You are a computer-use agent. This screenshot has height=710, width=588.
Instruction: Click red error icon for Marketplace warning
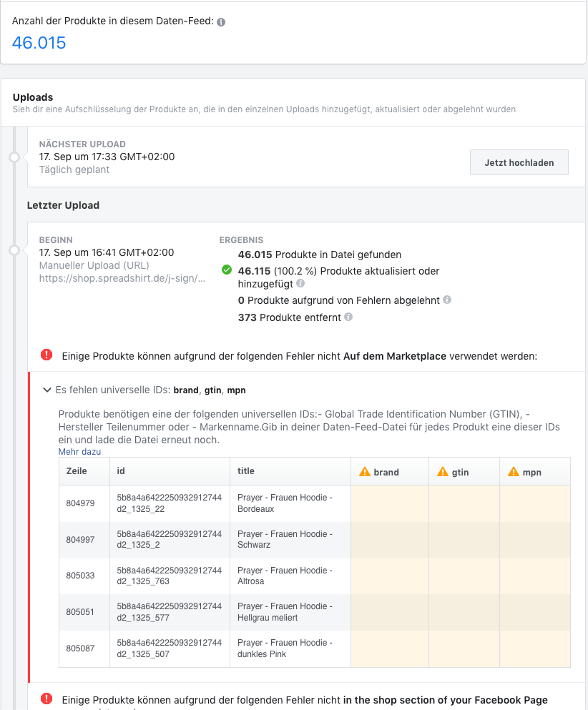point(46,355)
